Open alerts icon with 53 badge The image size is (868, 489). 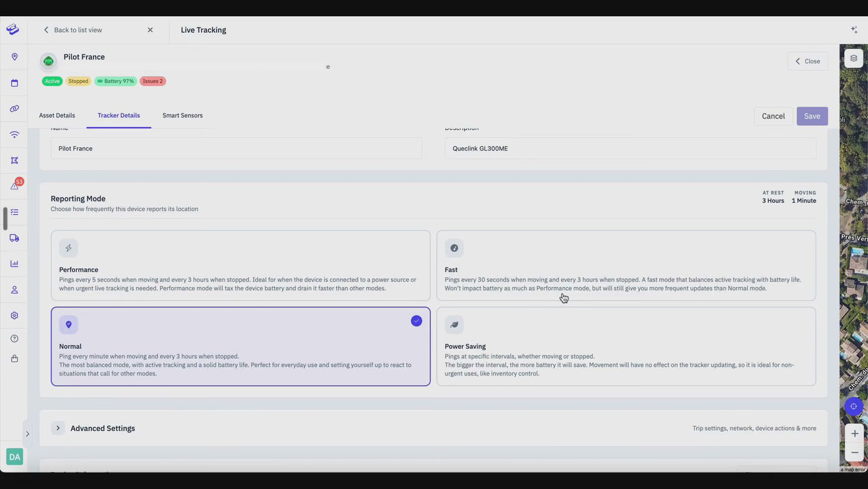[15, 185]
